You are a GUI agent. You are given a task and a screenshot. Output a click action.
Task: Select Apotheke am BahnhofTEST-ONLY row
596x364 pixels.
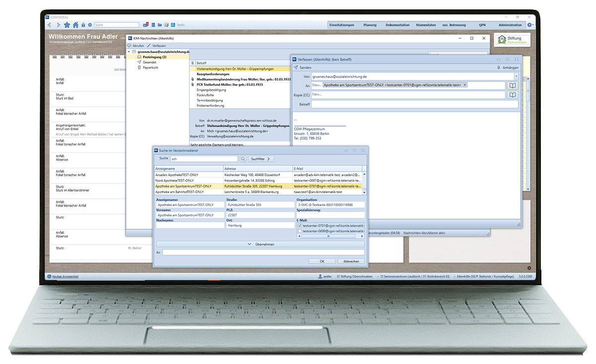pos(258,192)
